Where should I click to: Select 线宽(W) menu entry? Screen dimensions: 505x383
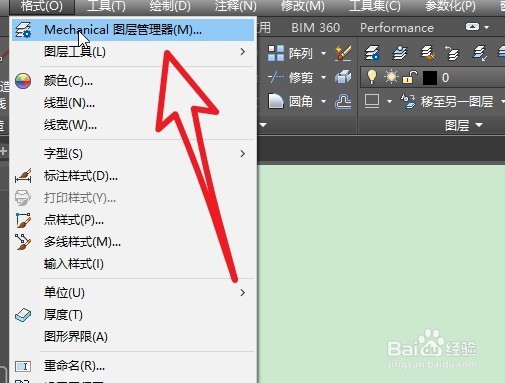(x=133, y=125)
